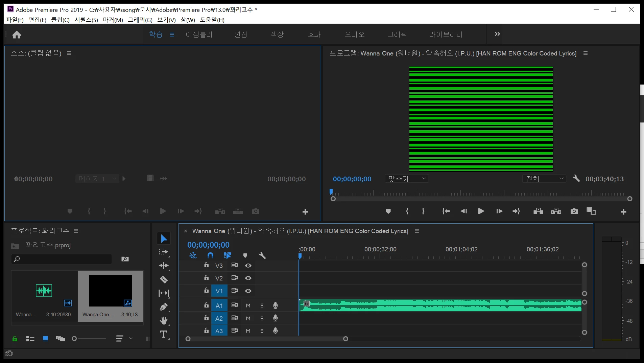644x363 pixels.
Task: Click Extract button in Program monitor
Action: coord(556,211)
